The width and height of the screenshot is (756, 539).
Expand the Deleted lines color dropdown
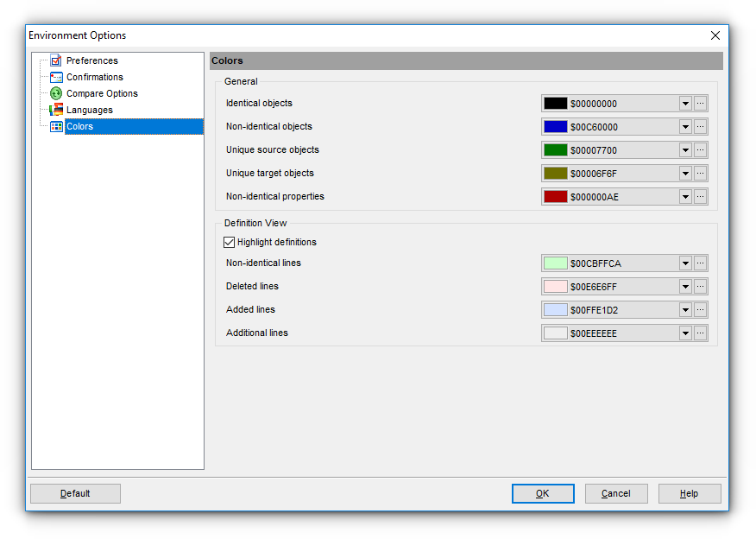tap(685, 287)
